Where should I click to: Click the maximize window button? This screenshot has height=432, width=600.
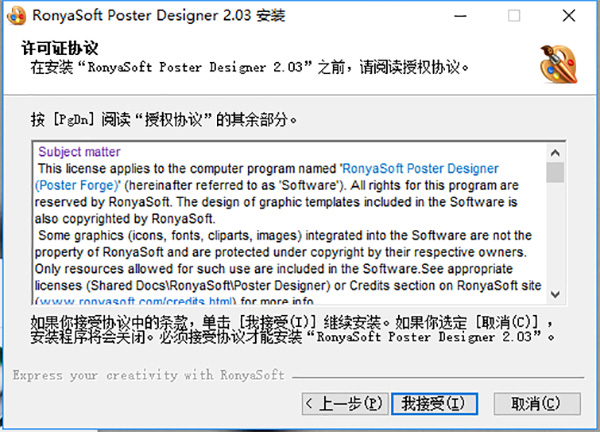click(514, 17)
